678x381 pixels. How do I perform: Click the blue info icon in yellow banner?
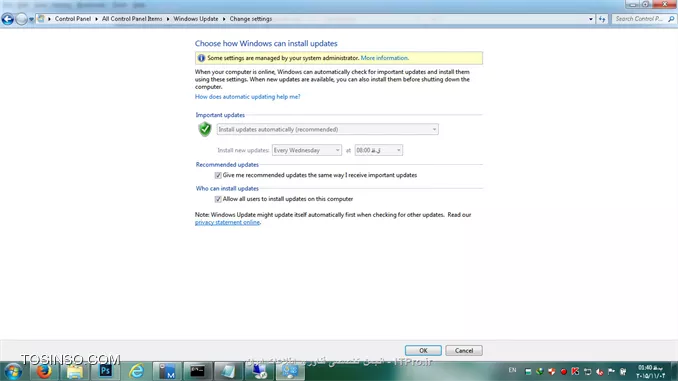201,58
